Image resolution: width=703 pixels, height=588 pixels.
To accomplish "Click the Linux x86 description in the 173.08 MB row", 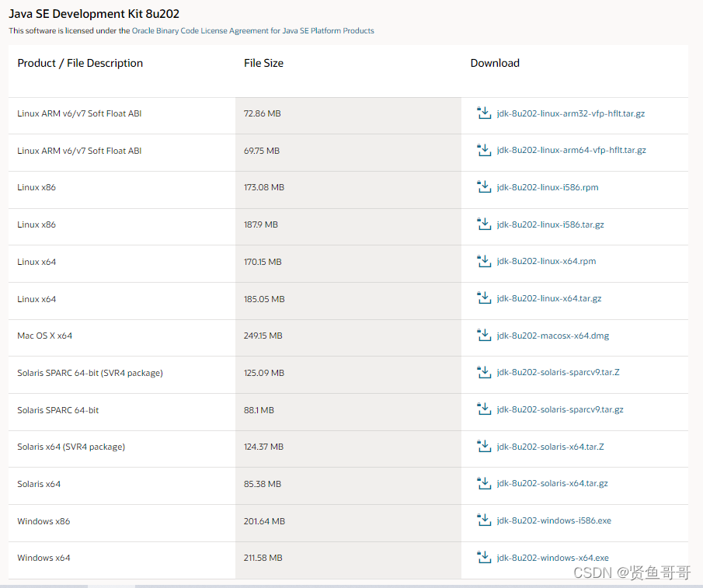I will pos(37,187).
